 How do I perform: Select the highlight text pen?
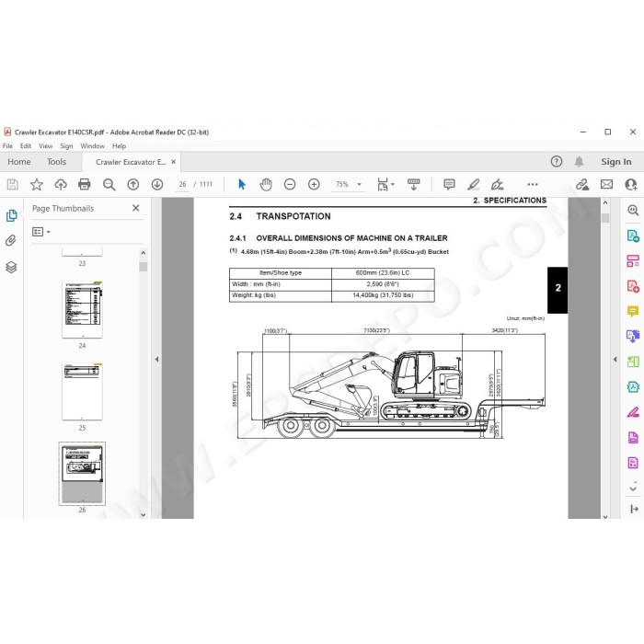tap(473, 184)
